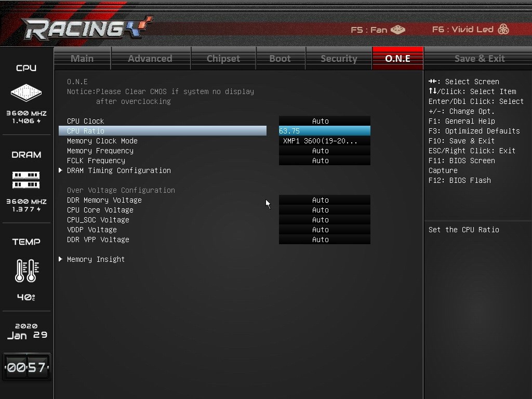Open the F6 Vivid Led icon
Image resolution: width=532 pixels, height=399 pixels.
(503, 29)
